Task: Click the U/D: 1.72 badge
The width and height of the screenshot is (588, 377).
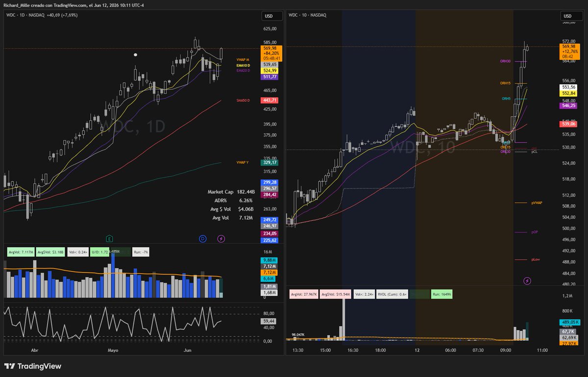Action: click(x=100, y=252)
